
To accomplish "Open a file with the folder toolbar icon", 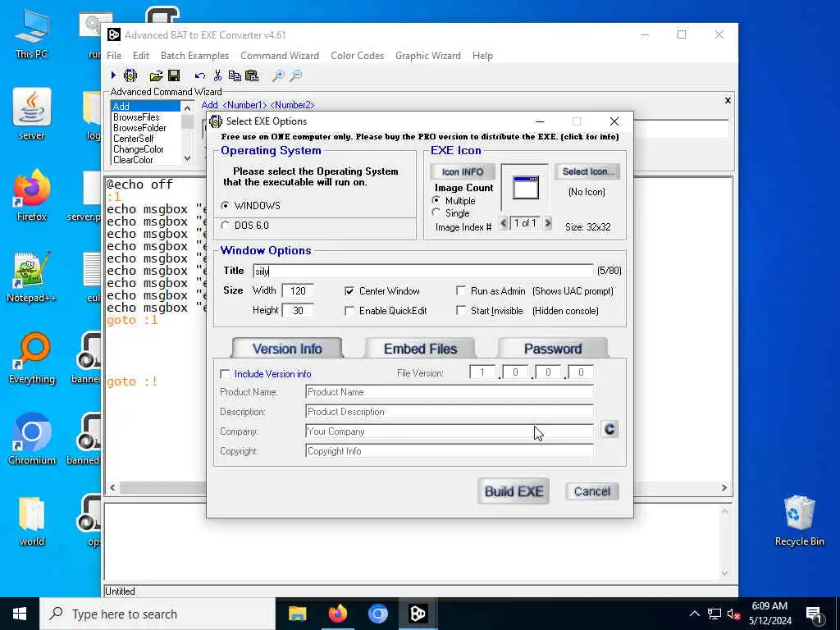I will (156, 75).
